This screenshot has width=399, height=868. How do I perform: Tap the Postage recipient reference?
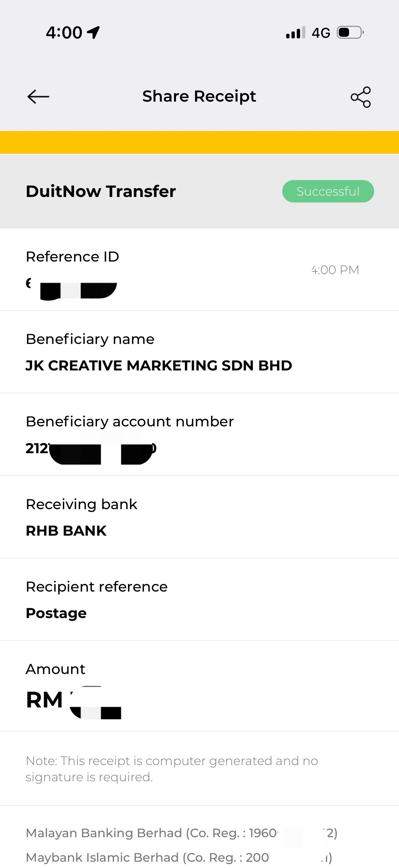pos(56,613)
